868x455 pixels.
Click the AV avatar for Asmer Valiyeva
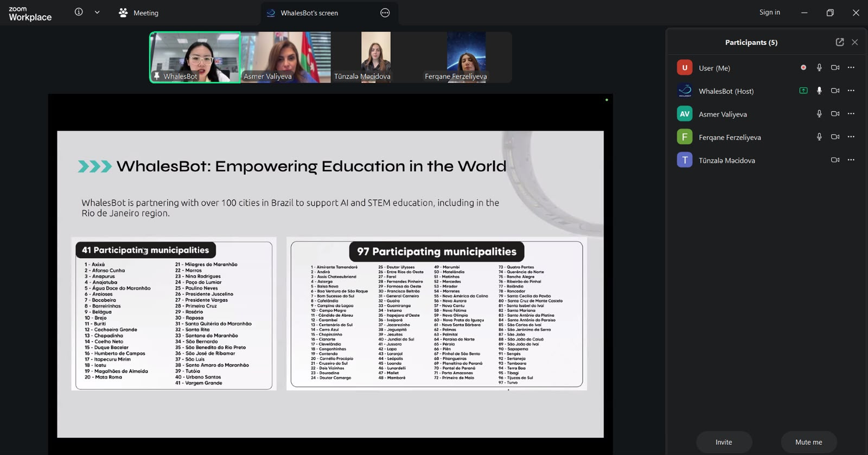[685, 114]
